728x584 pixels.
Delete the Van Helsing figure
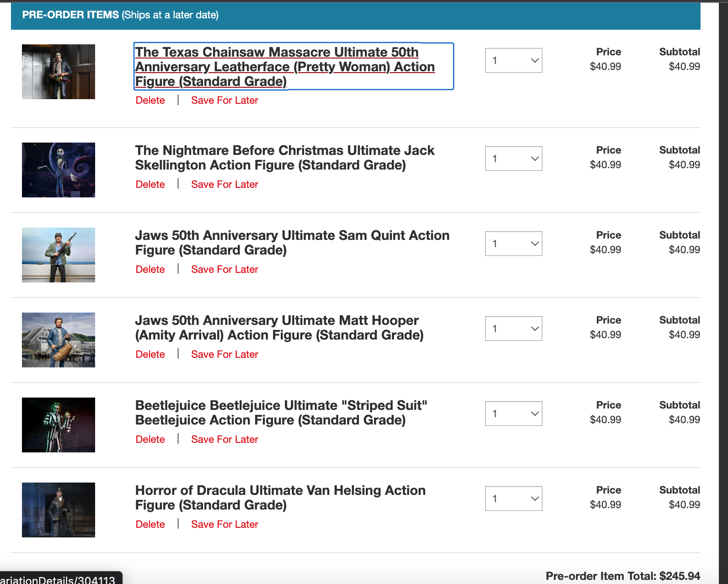click(x=150, y=525)
